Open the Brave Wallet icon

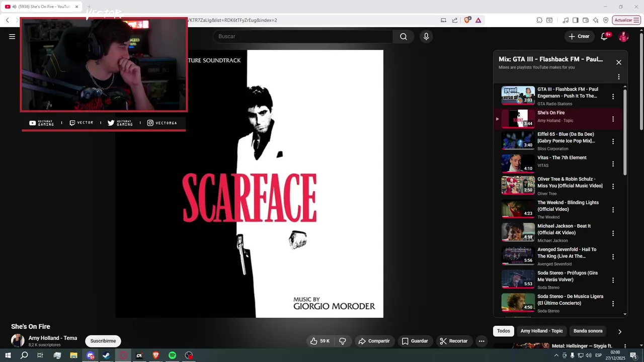coord(585,20)
